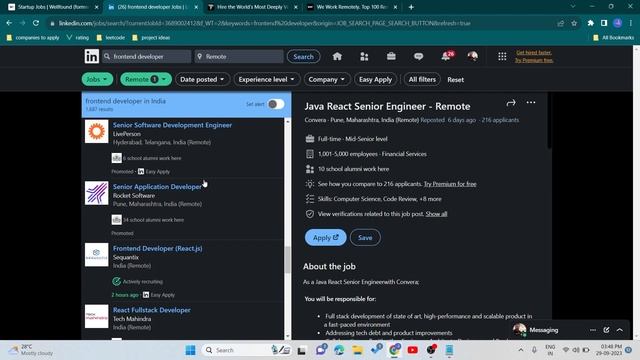Viewport: 640px width, 360px height.
Task: Open Windows Start menu
Action: (x=190, y=350)
